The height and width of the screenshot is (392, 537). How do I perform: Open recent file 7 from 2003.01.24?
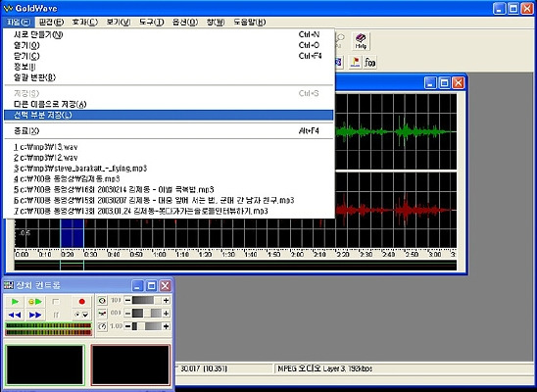point(169,212)
